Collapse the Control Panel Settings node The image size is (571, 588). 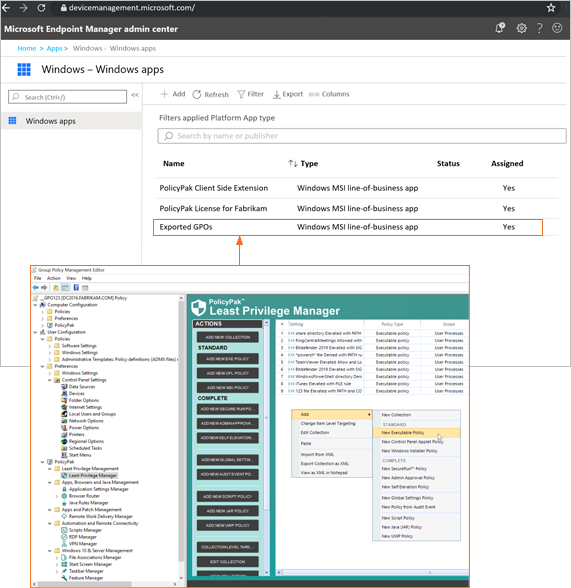pyautogui.click(x=49, y=380)
